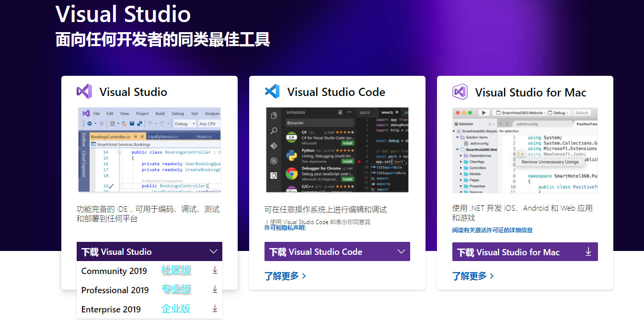This screenshot has width=644, height=322.
Task: Click the Visual Studio for Mac card title
Action: (x=531, y=92)
